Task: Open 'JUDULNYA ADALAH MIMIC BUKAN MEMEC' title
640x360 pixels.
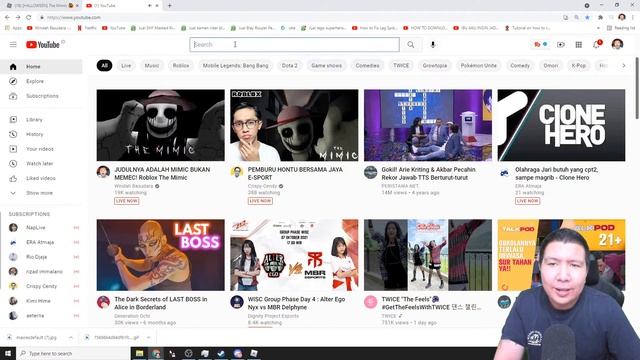Action: pyautogui.click(x=162, y=173)
